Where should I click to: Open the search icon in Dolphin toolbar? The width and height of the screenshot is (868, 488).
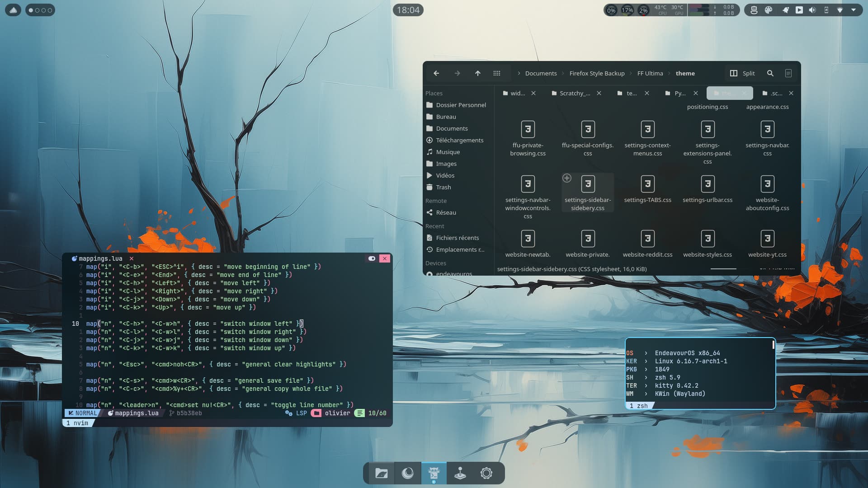click(x=770, y=73)
